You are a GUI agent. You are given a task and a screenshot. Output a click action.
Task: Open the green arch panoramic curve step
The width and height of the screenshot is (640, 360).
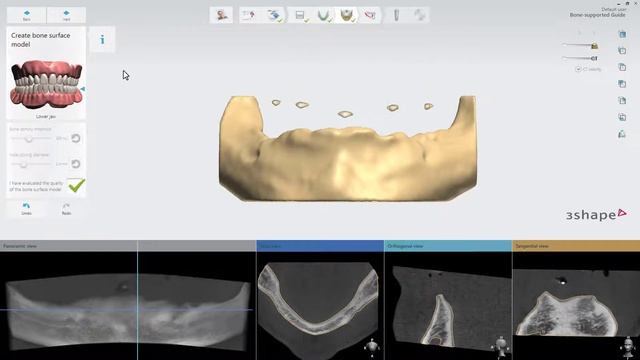click(324, 15)
